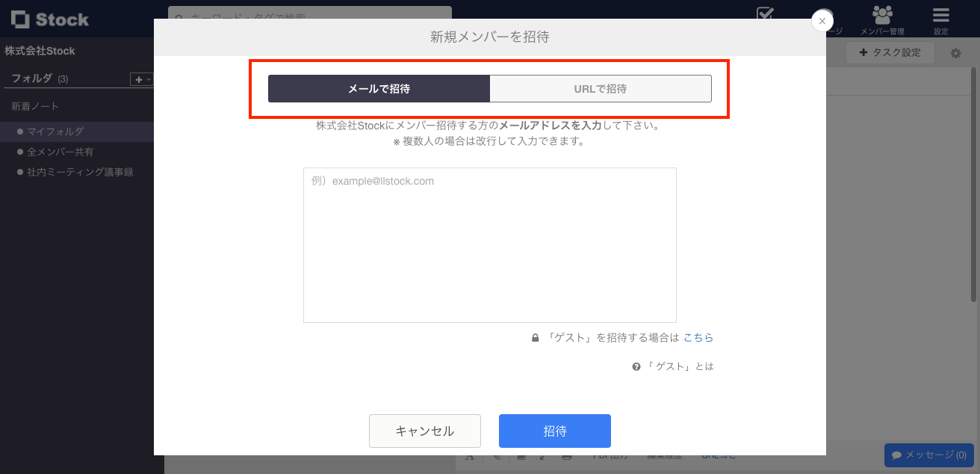
Task: Expand the folder add dropdown arrow
Action: (149, 79)
